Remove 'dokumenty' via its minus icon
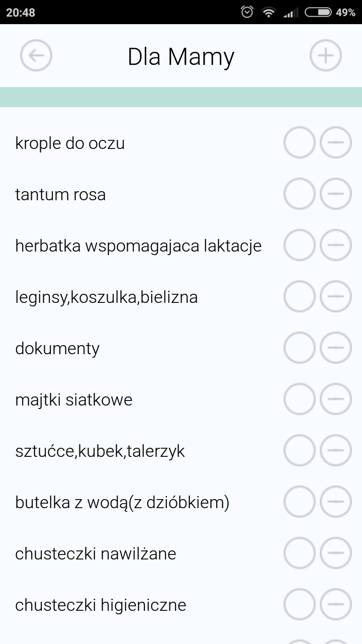Image resolution: width=362 pixels, height=644 pixels. (335, 348)
